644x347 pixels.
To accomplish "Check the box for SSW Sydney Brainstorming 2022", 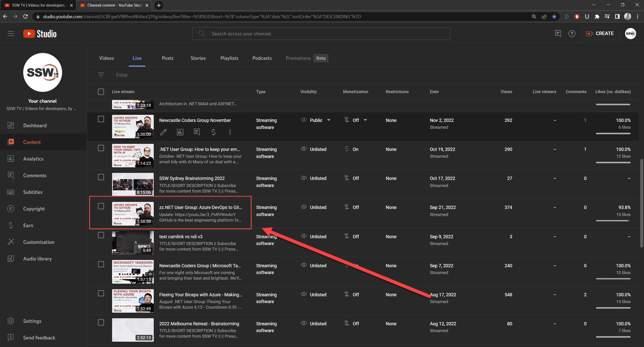I will (x=101, y=177).
